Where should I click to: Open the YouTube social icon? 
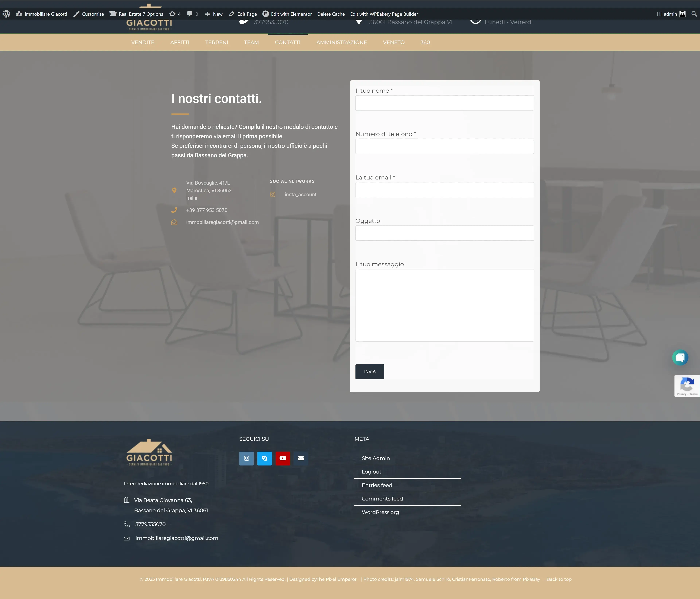point(283,458)
